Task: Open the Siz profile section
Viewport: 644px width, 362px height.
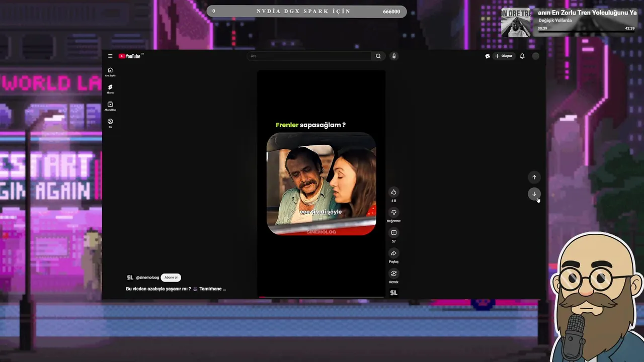Action: pos(110,123)
